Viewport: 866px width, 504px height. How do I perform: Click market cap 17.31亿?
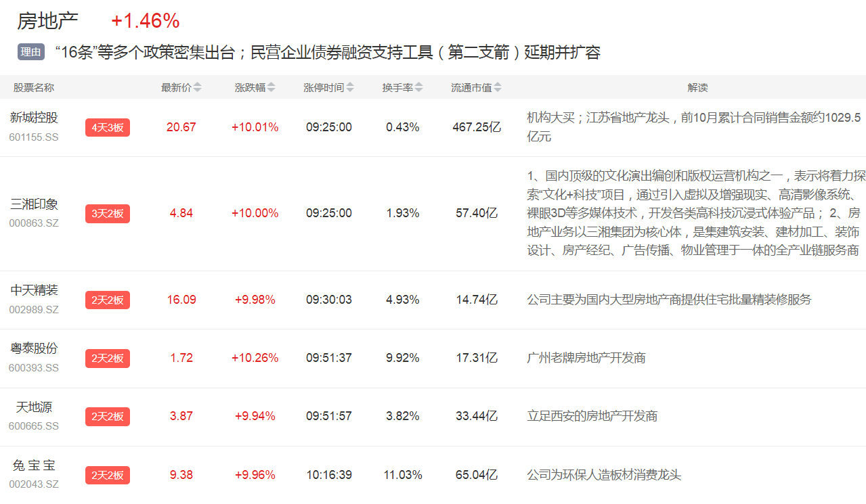(477, 358)
